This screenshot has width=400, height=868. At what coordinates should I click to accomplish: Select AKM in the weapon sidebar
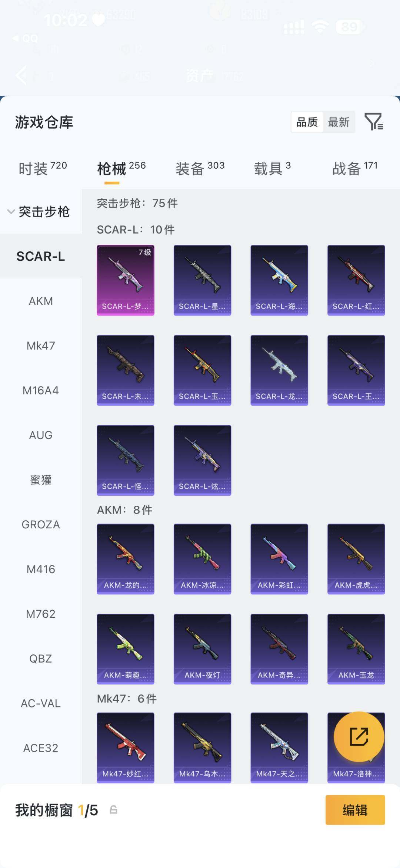point(41,301)
